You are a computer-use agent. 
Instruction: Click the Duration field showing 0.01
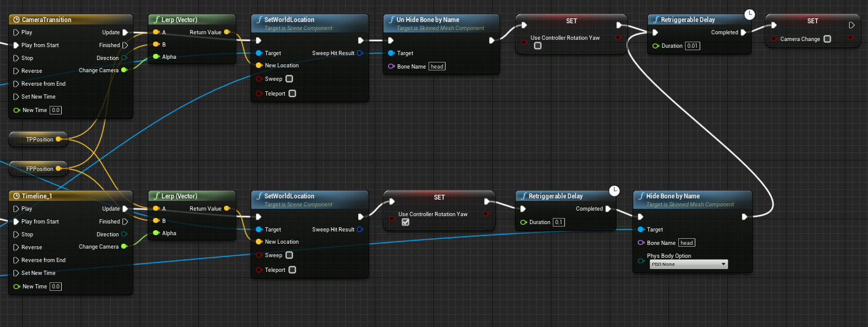(693, 46)
